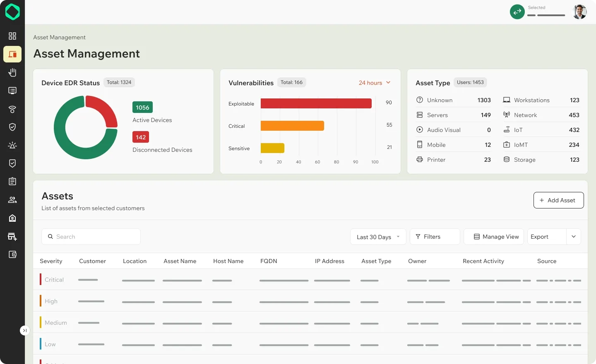
Task: Select the IoT asset type
Action: pos(541,130)
